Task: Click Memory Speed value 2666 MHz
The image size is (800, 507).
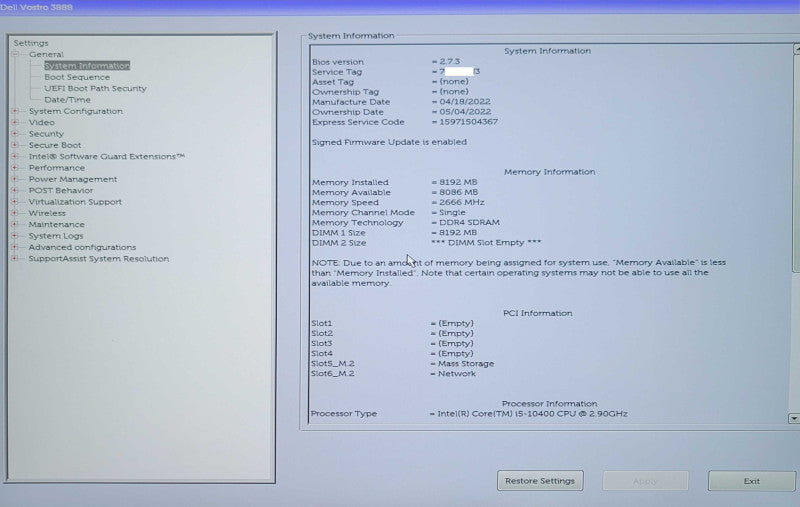Action: tap(462, 202)
